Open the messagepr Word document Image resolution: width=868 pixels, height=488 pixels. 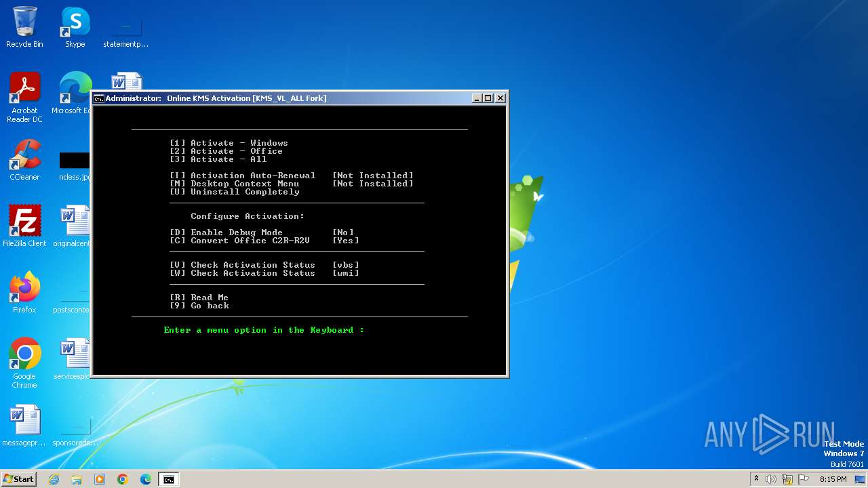pos(24,426)
